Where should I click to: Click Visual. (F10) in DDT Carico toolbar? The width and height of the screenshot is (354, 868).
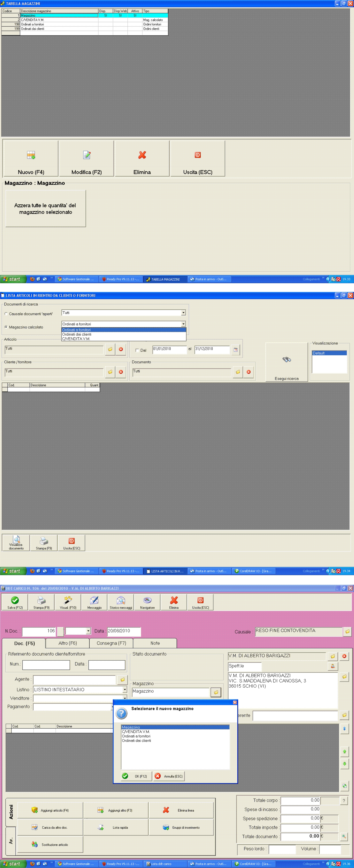coord(68,602)
